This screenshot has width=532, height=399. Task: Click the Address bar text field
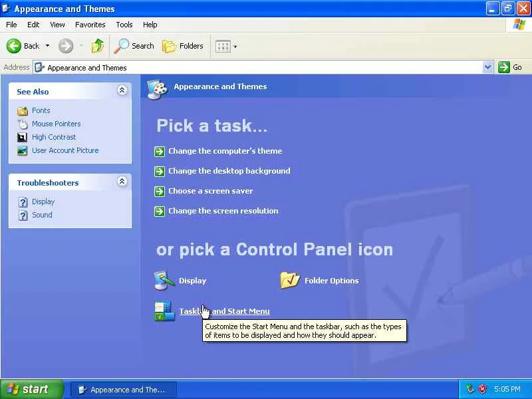[263, 68]
